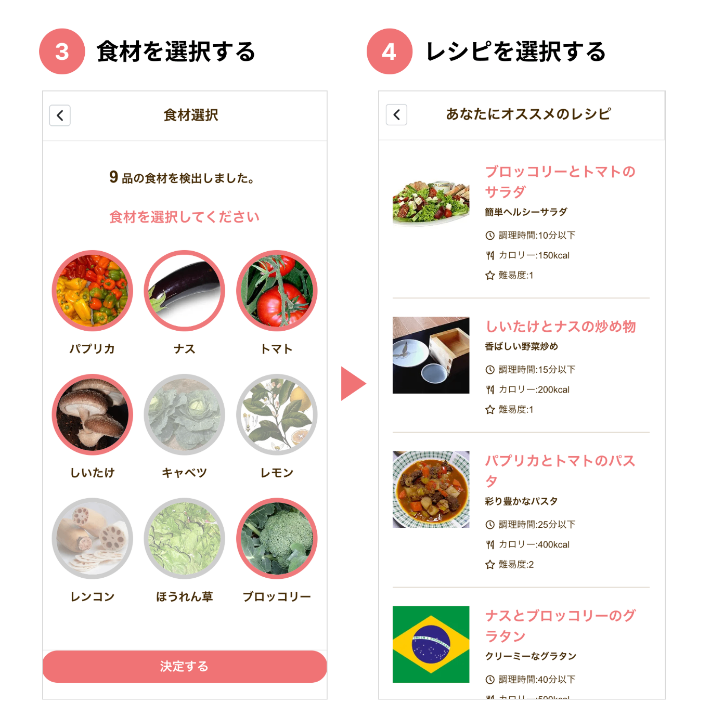Open the ナスとブロッコリーのグラタン recipe title
Viewport: 711px width, 728px height.
(560, 626)
